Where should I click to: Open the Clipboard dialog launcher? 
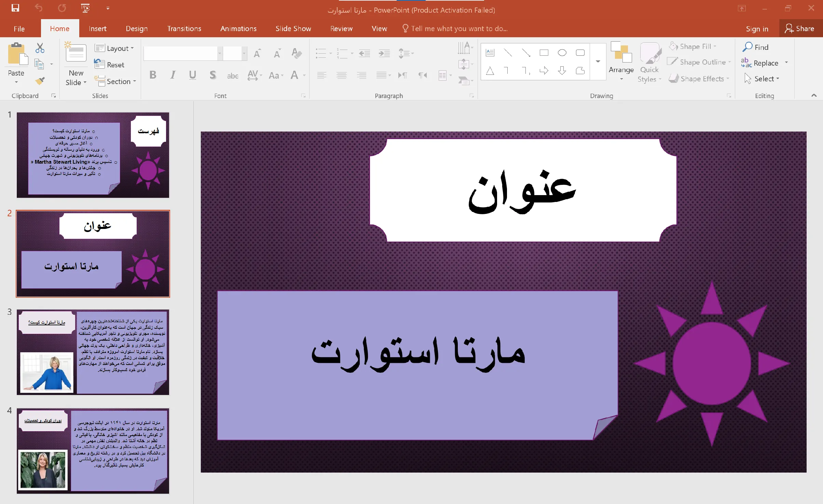coord(53,96)
